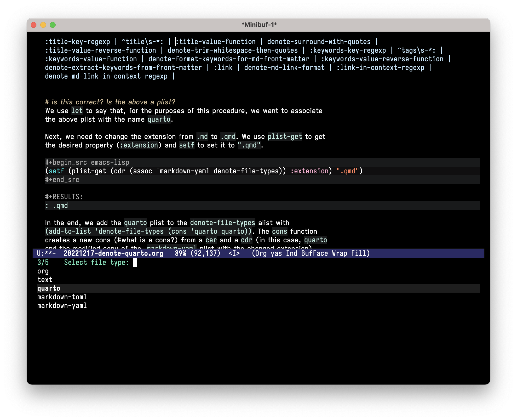Select the markdown-toml candidate
This screenshot has height=420, width=517.
point(62,297)
